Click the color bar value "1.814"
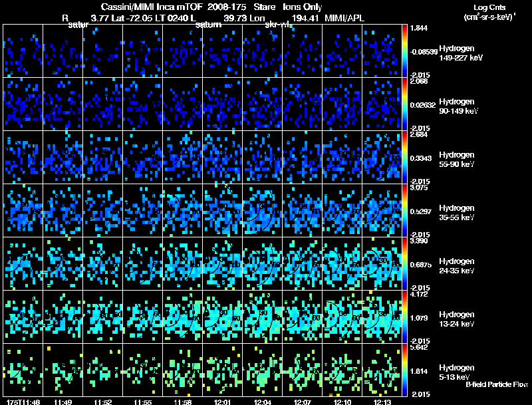This screenshot has width=532, height=405. point(419,372)
